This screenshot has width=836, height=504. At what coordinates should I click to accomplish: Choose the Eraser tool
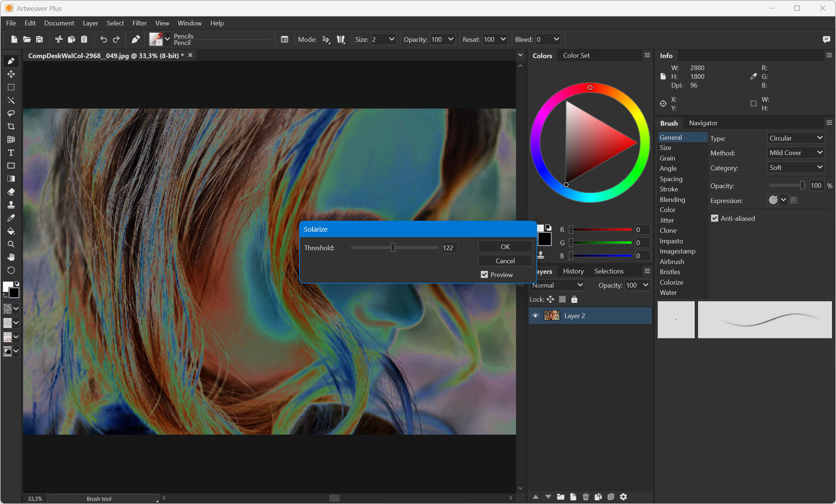(11, 192)
